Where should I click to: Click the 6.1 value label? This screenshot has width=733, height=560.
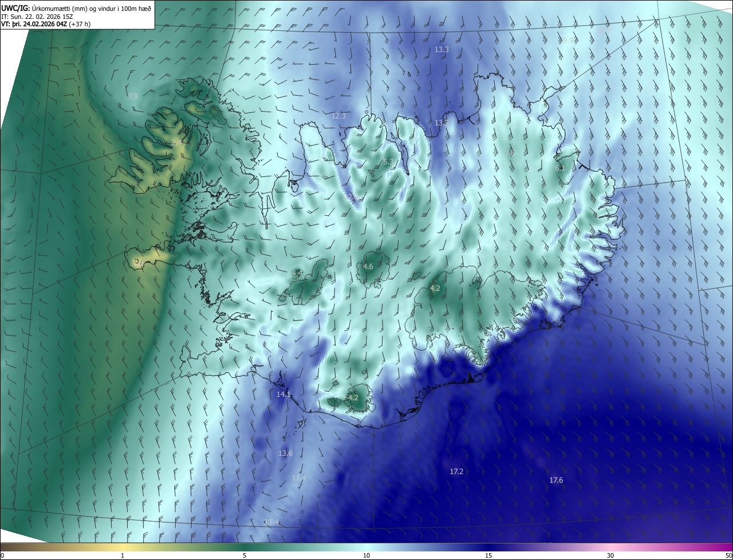tap(560, 168)
